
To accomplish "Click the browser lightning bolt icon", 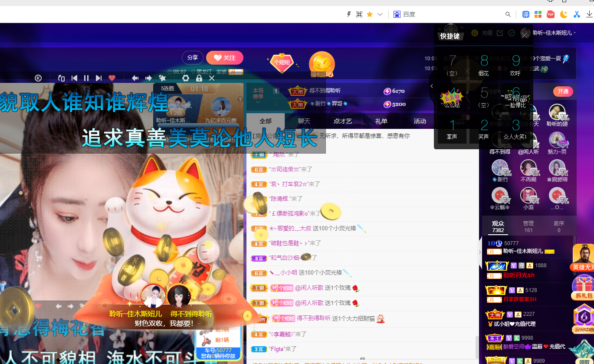I will (x=349, y=14).
